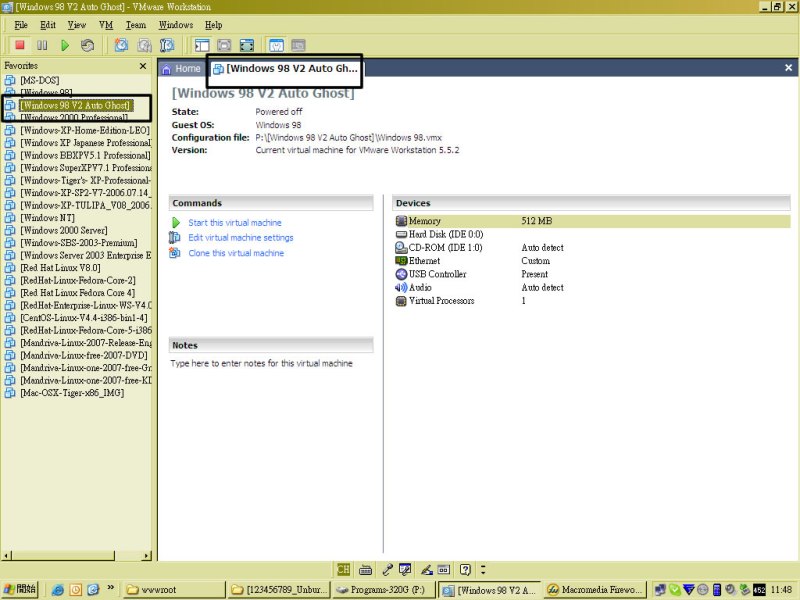Viewport: 800px width, 600px height.
Task: Click the CH input language indicator
Action: click(x=343, y=569)
